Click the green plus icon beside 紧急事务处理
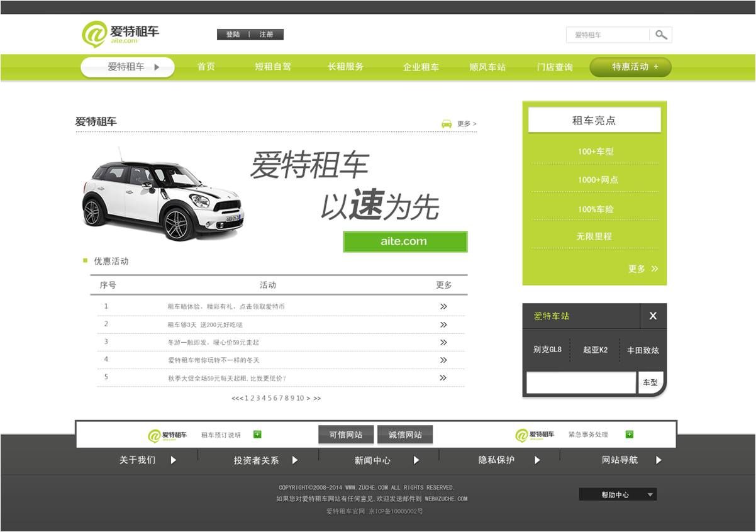This screenshot has height=532, width=756. click(x=629, y=435)
